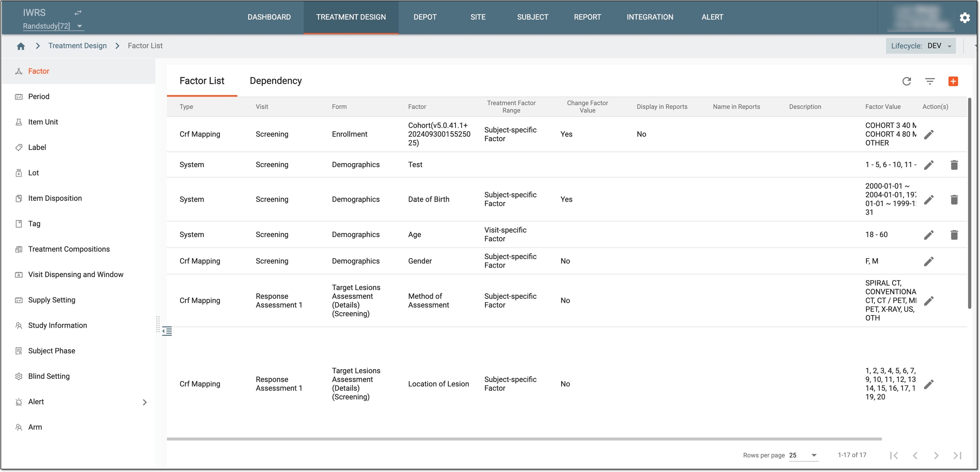Edit the Test factor row

pyautogui.click(x=929, y=165)
